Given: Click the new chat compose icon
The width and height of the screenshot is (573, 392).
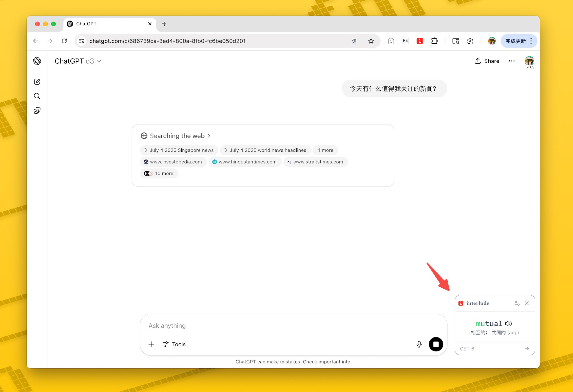Looking at the screenshot, I should pos(37,82).
